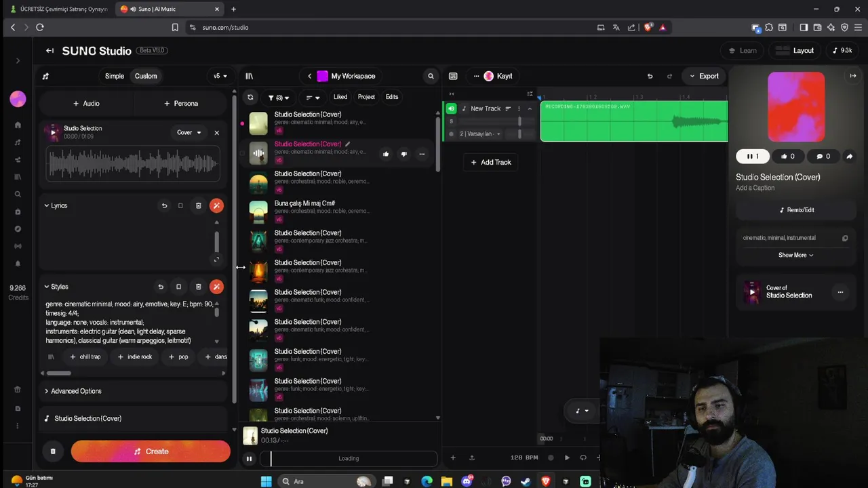Open notifications bell in left sidebar
Image resolution: width=868 pixels, height=488 pixels.
point(18,264)
